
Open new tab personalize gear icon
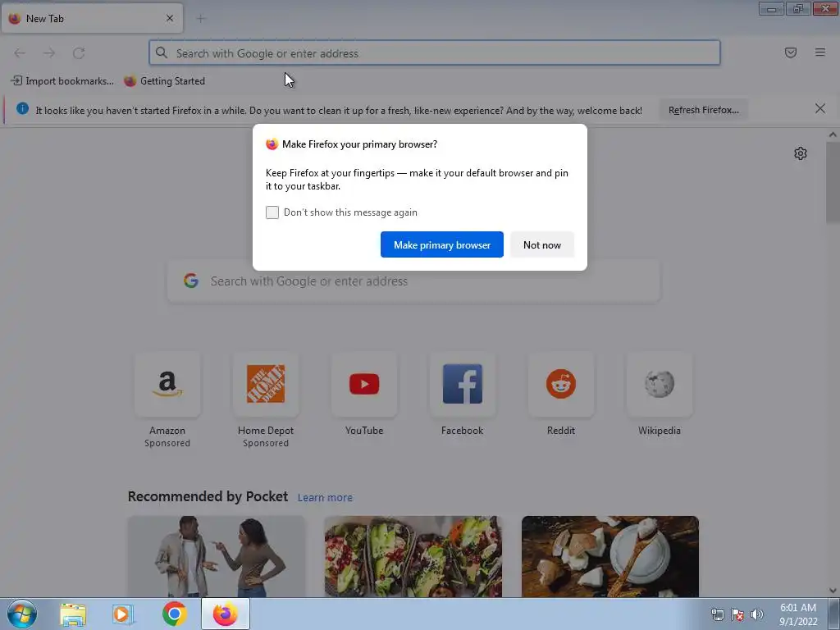(x=801, y=153)
